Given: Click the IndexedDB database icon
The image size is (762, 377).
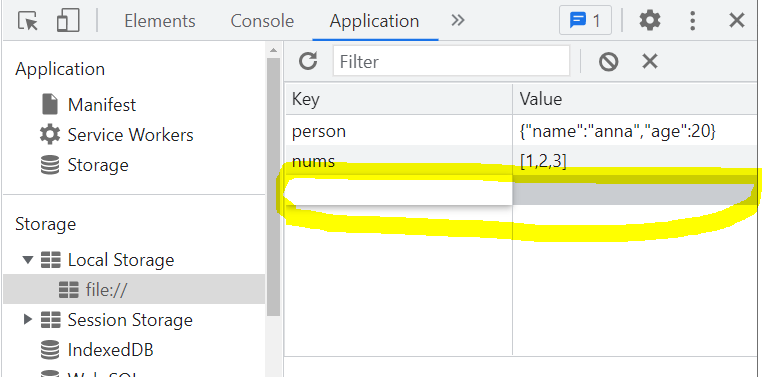Looking at the screenshot, I should pos(50,350).
